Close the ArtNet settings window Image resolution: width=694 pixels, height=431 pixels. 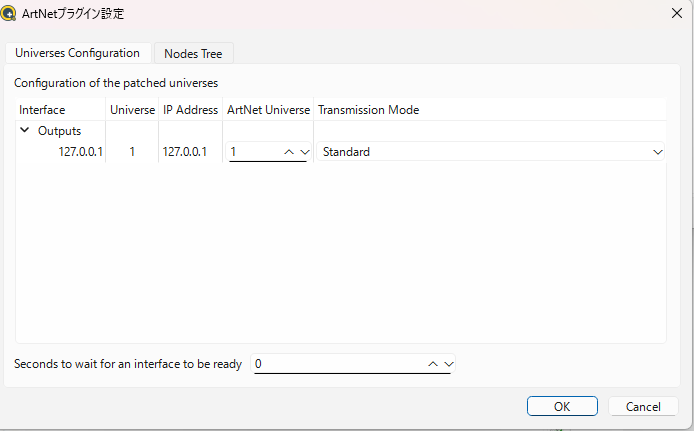(677, 13)
